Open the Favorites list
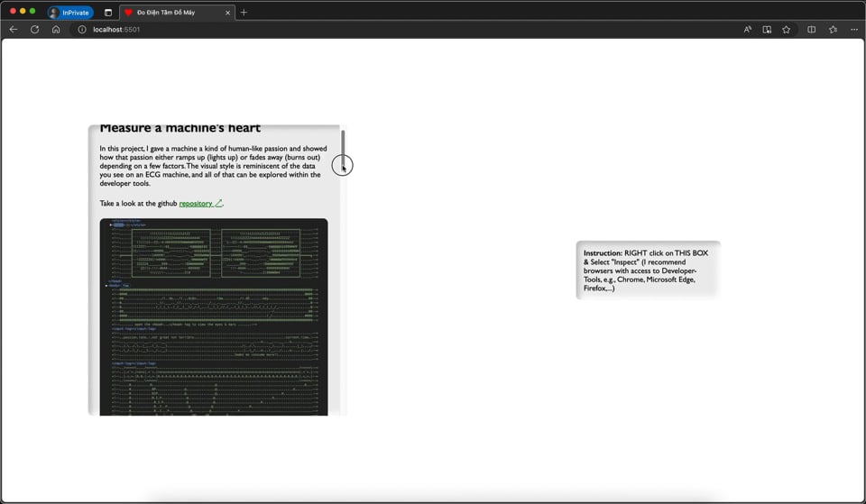Viewport: 866px width, 504px height. [x=833, y=29]
